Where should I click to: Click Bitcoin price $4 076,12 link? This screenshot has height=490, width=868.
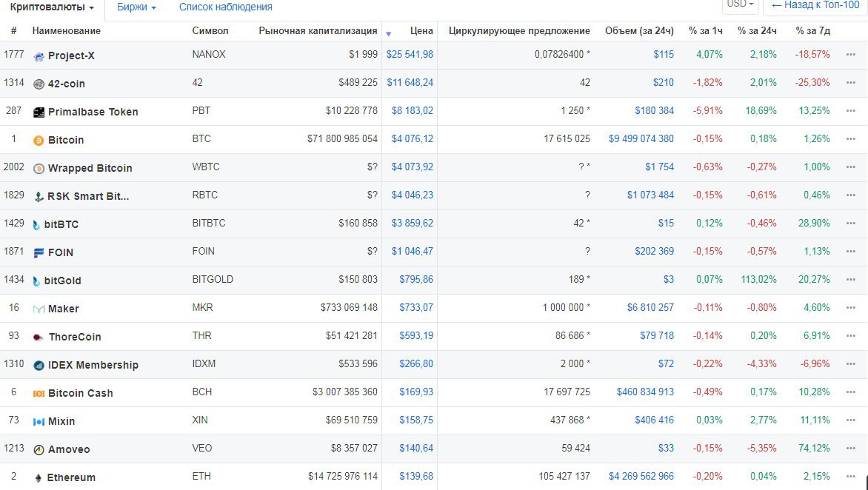click(x=413, y=139)
